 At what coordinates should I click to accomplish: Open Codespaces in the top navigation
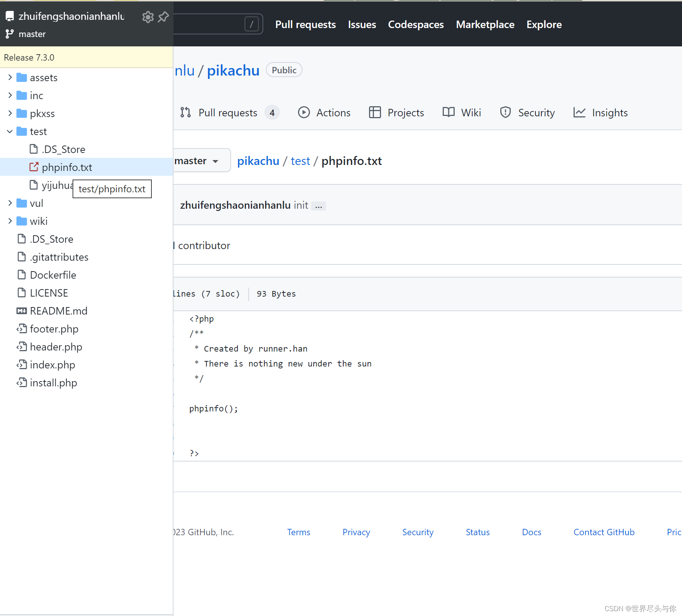416,24
